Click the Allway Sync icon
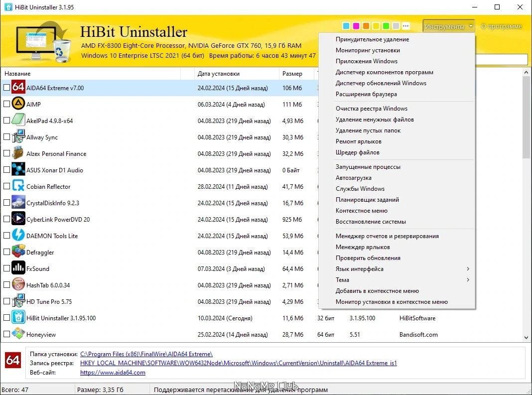Image resolution: width=532 pixels, height=395 pixels. point(18,136)
